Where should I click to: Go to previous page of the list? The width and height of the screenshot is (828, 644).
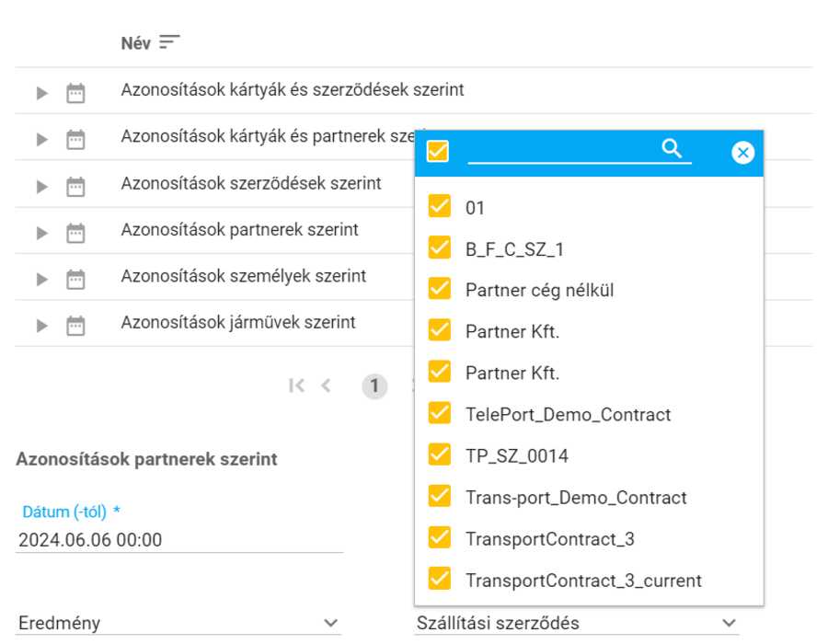click(327, 385)
